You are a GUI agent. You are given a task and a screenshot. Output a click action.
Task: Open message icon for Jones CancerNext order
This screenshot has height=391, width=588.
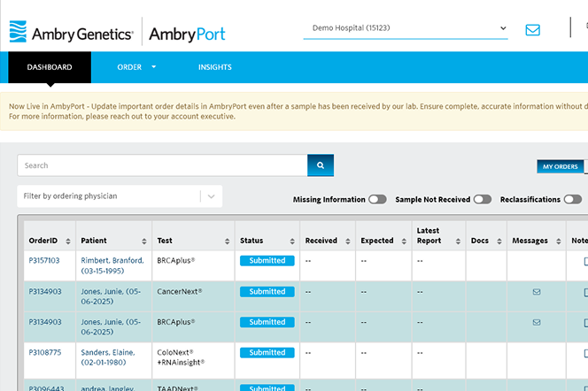pos(537,292)
